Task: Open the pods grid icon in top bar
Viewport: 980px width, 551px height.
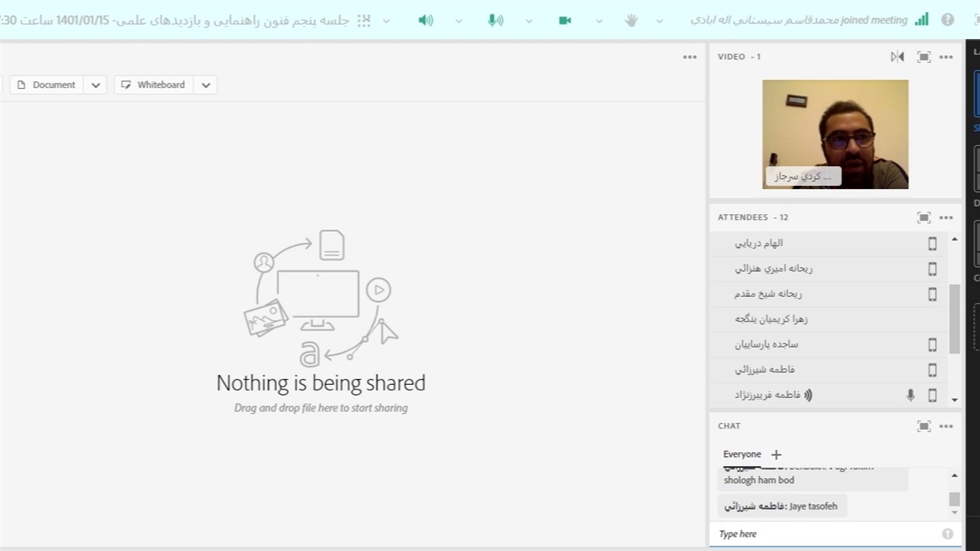Action: pos(364,21)
